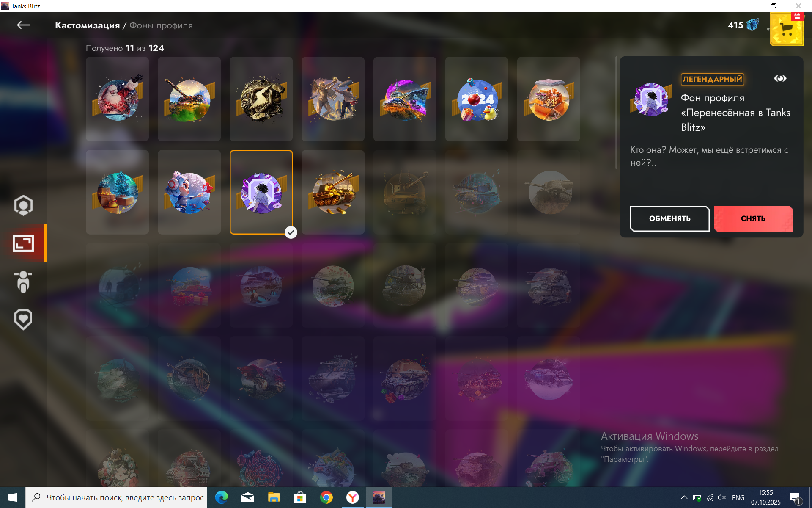Click the ОБМЕНЯТЬ button
812x508 pixels.
pos(669,218)
